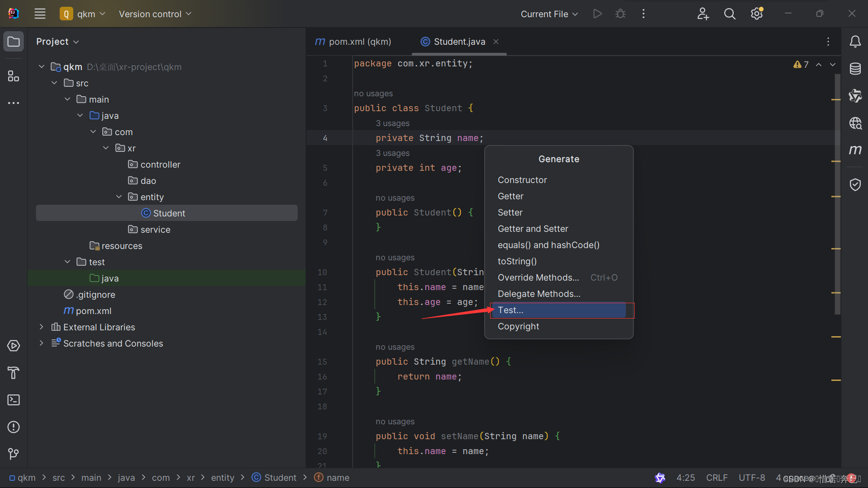Go to previous highlighted problem arrow
The width and height of the screenshot is (868, 488).
[x=819, y=65]
